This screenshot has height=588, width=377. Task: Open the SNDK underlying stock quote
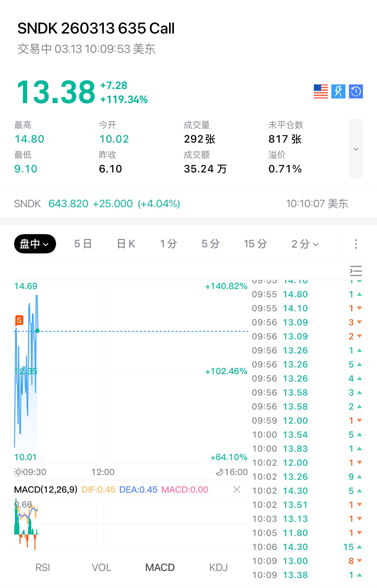coord(97,204)
